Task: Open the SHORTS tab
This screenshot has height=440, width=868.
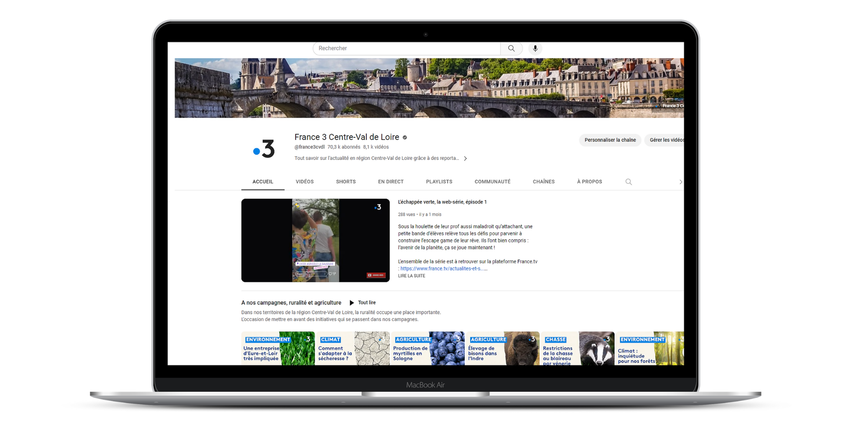Action: click(346, 182)
